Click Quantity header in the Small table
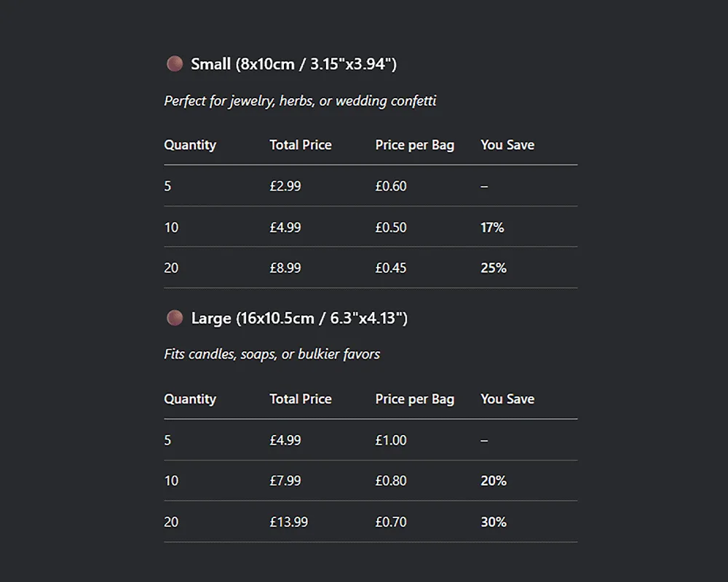 pyautogui.click(x=190, y=145)
